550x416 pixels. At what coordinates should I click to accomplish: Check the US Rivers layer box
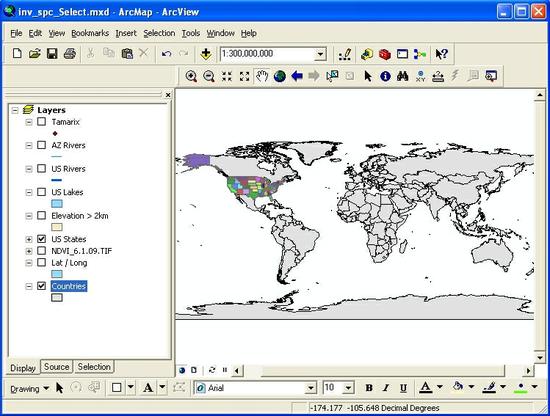[41, 168]
